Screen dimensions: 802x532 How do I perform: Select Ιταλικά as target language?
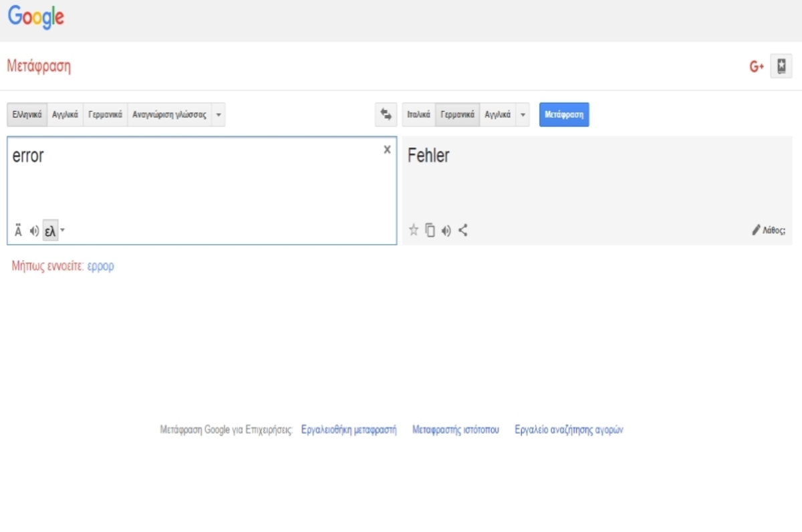click(x=418, y=114)
